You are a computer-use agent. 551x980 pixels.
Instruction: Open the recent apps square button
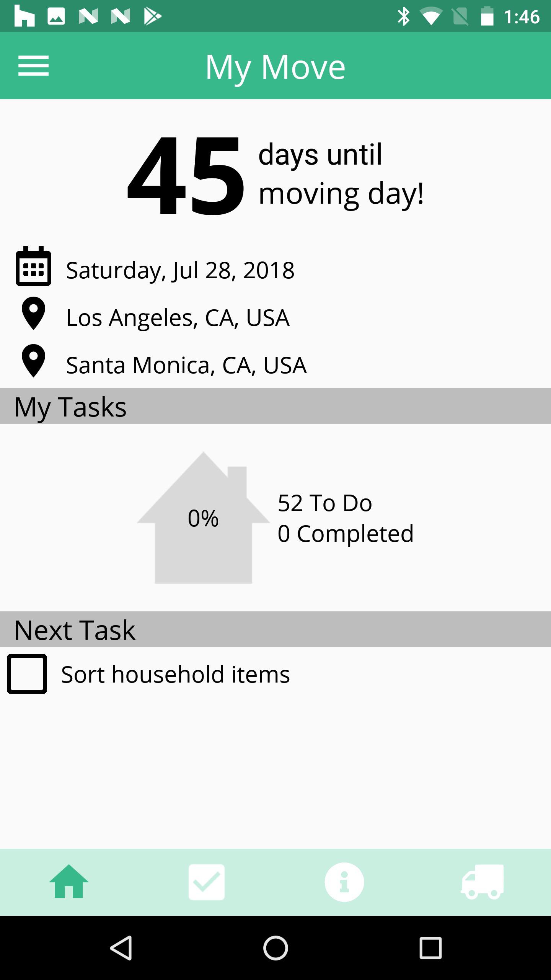tap(430, 948)
